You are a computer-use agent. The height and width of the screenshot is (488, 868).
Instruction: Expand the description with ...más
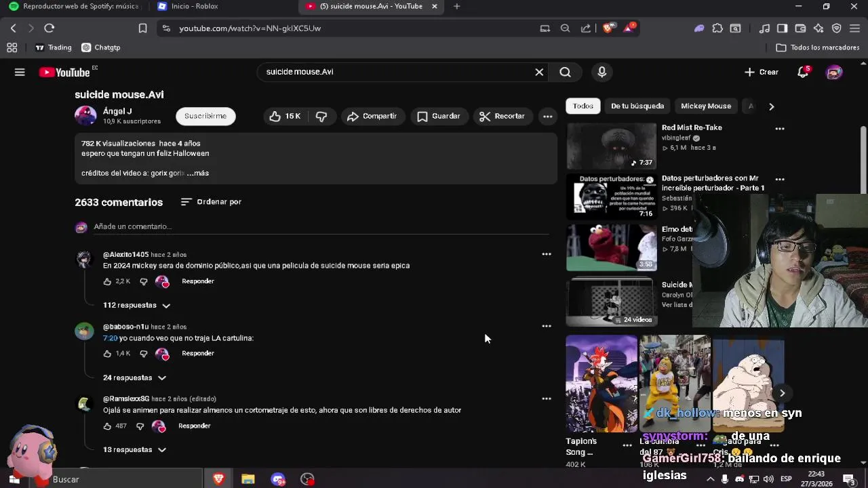coord(198,173)
